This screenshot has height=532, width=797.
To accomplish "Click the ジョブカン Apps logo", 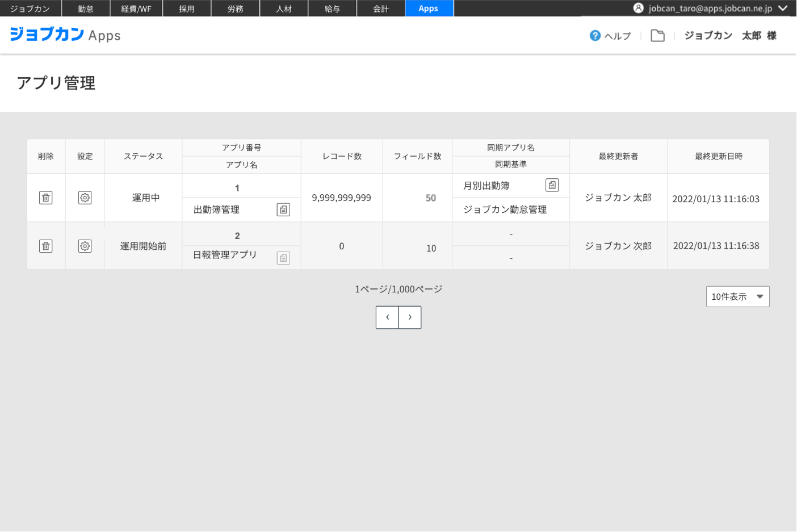I will tap(65, 35).
